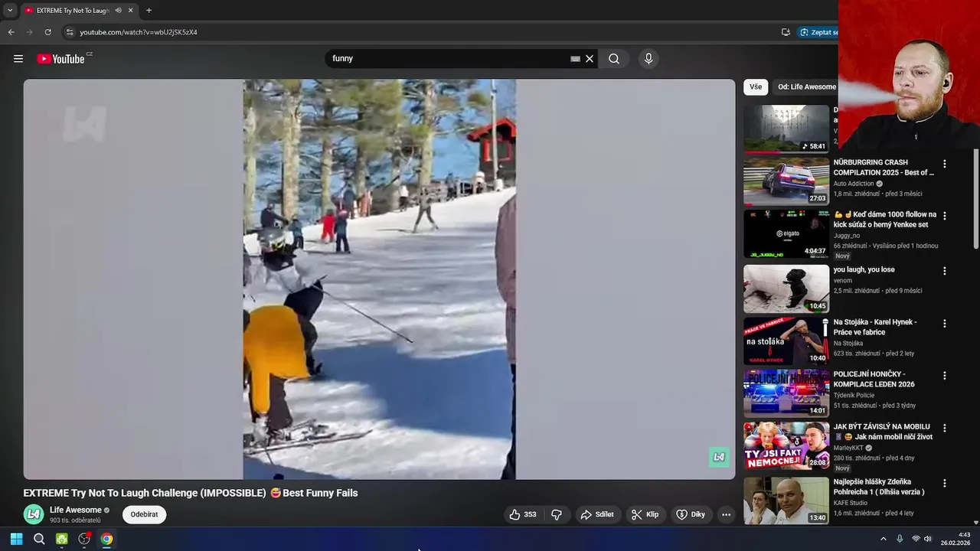The width and height of the screenshot is (980, 551).
Task: Open the 4:04:37 elgato stream thumbnail
Action: tap(786, 233)
